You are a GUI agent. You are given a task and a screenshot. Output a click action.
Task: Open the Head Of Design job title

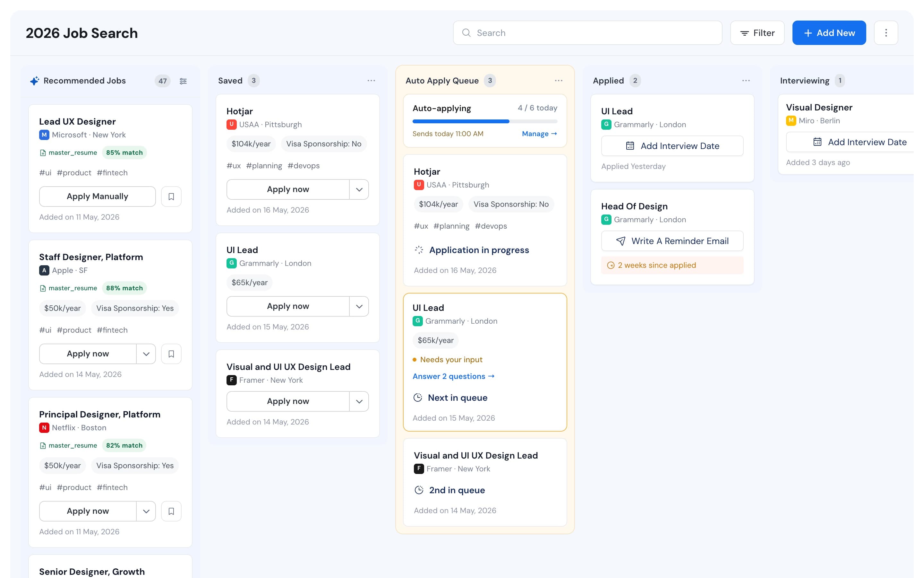[634, 206]
